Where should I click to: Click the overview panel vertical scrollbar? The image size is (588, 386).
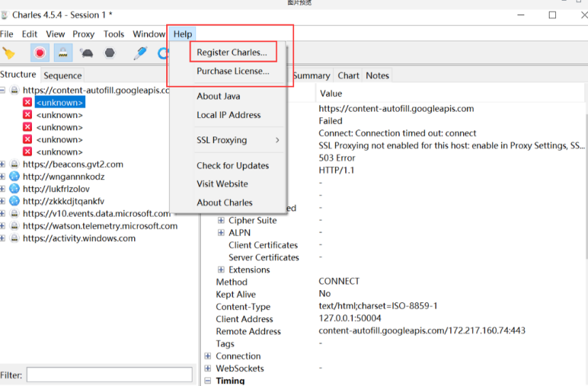pos(586,186)
